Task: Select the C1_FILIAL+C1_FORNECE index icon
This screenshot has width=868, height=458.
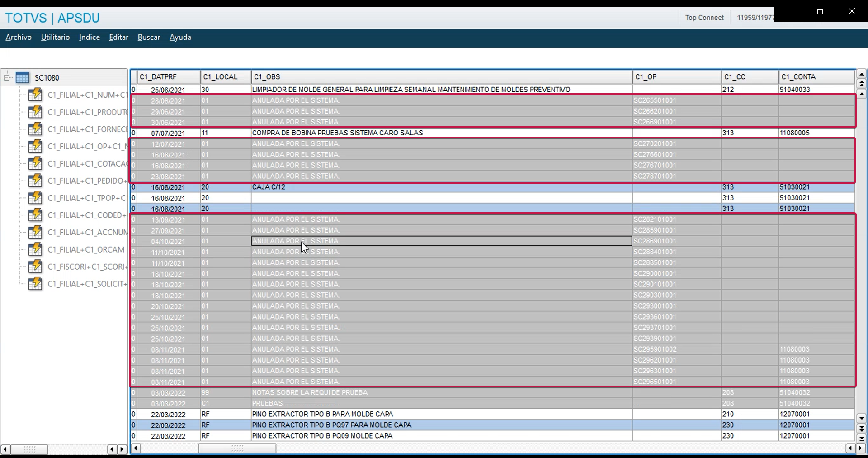Action: 35,129
